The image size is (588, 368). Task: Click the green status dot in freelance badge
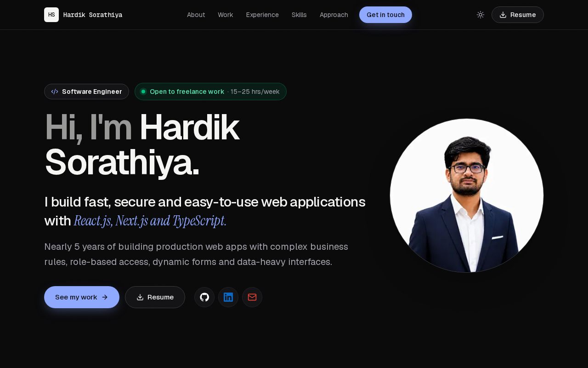click(x=143, y=92)
